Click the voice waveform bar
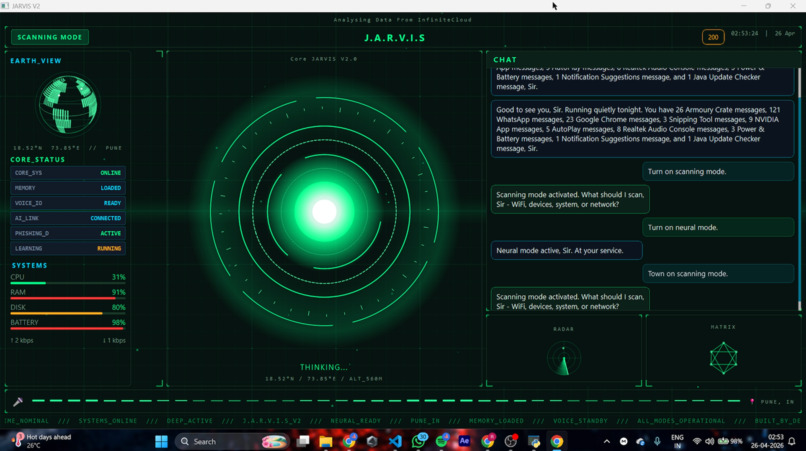Viewport: 806px width, 451px height. [386, 401]
